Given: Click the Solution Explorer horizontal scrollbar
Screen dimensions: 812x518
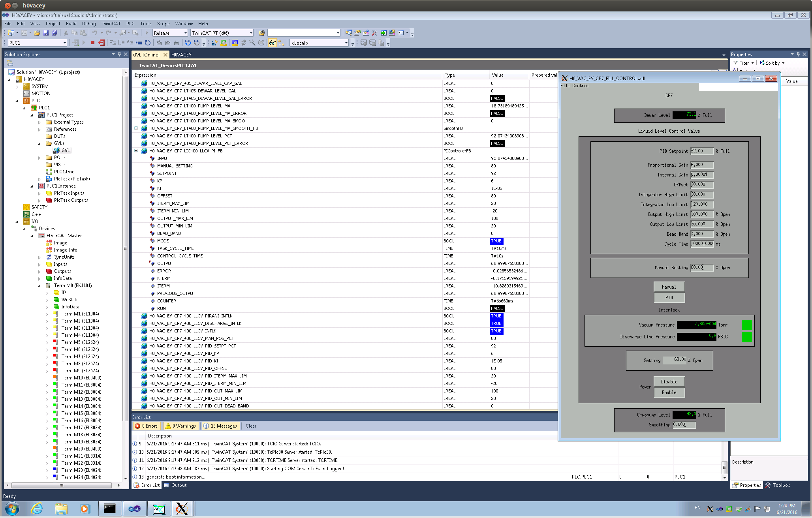Looking at the screenshot, I should [x=62, y=485].
